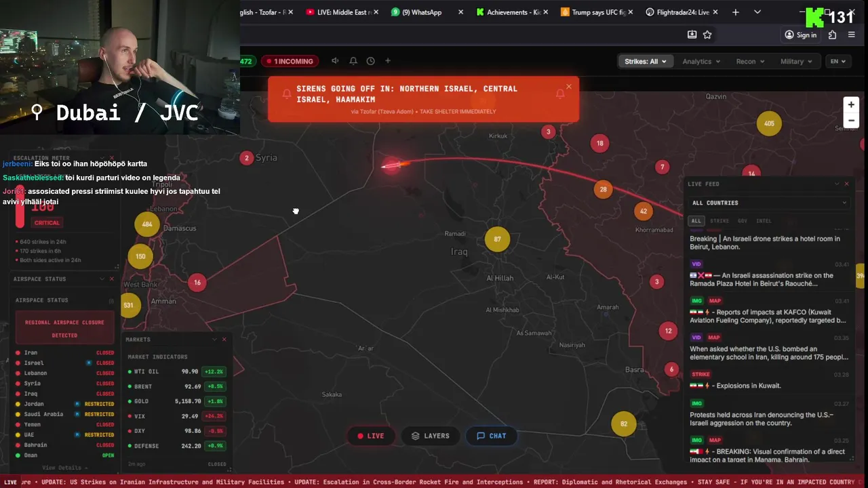Image resolution: width=868 pixels, height=488 pixels.
Task: Click the 150 cluster marker
Action: [140, 256]
